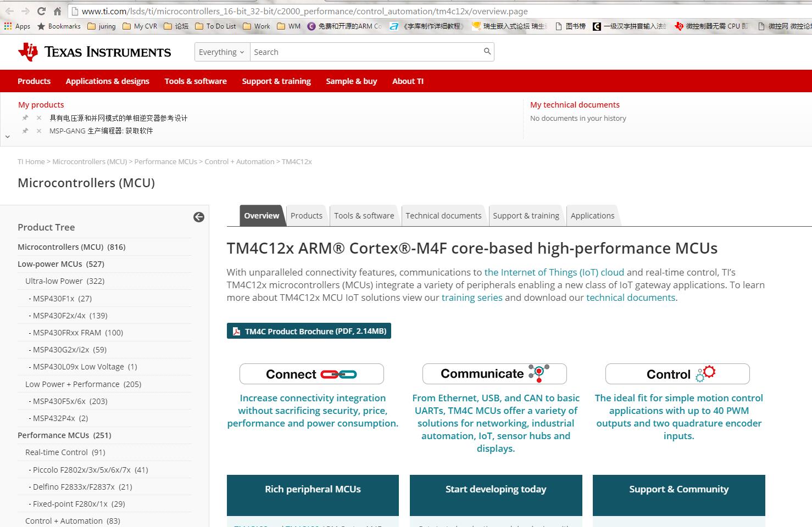Remove 单相逆变器参考设计 item with its X

tap(39, 118)
